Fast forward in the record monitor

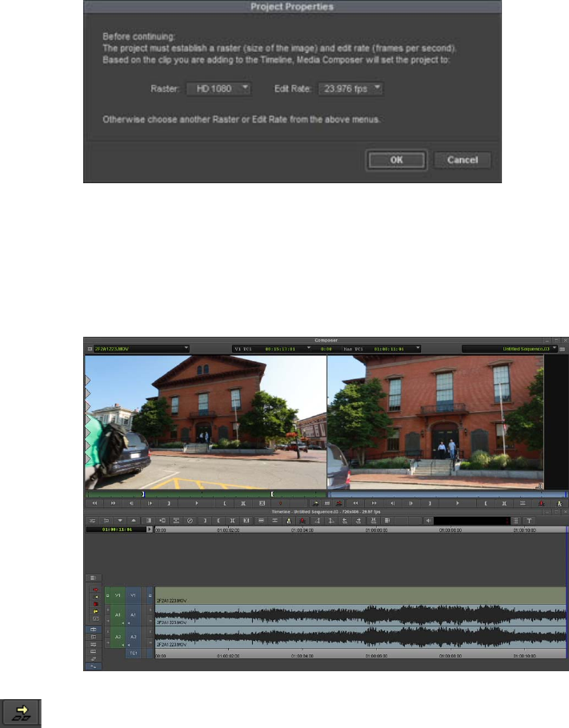[x=374, y=503]
